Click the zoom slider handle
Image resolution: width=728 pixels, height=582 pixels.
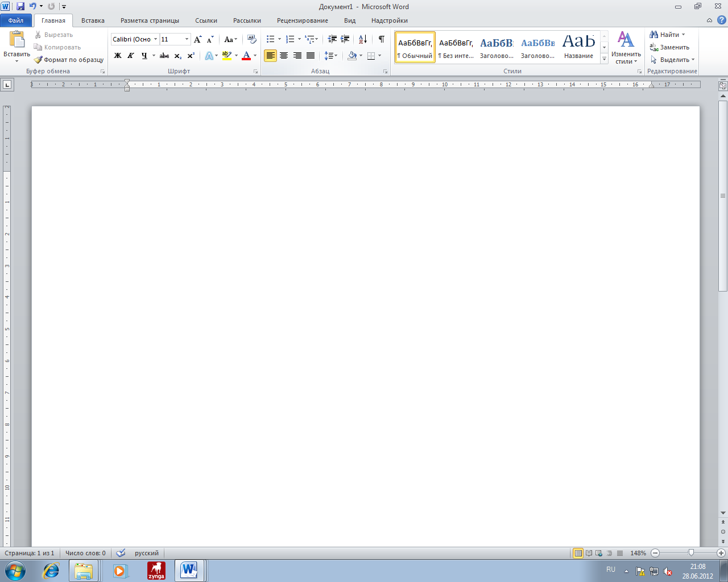point(691,552)
